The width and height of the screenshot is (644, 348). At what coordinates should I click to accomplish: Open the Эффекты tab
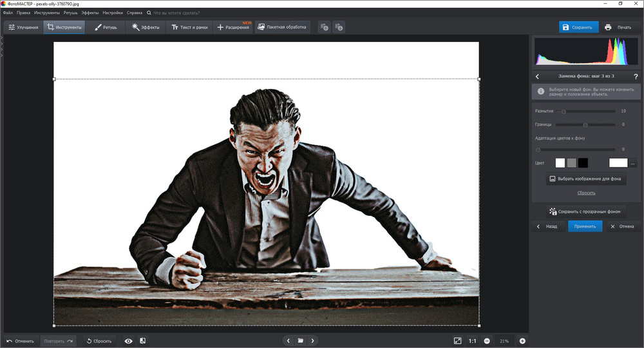coord(145,27)
